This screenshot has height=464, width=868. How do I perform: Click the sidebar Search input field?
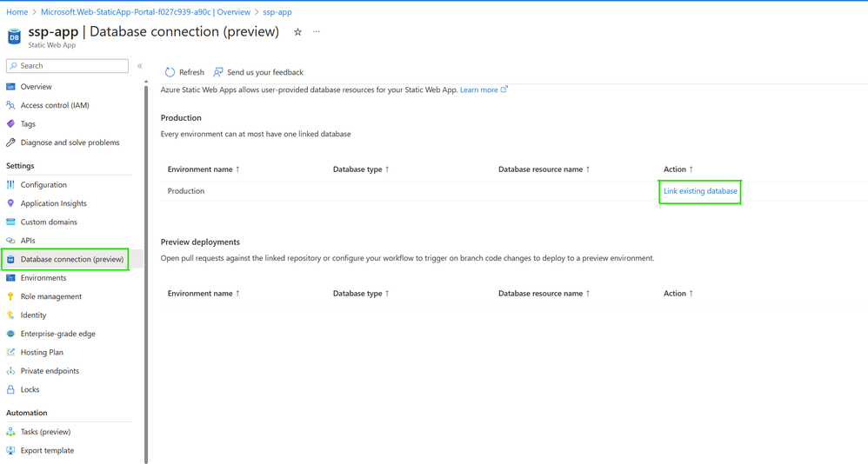click(x=68, y=66)
